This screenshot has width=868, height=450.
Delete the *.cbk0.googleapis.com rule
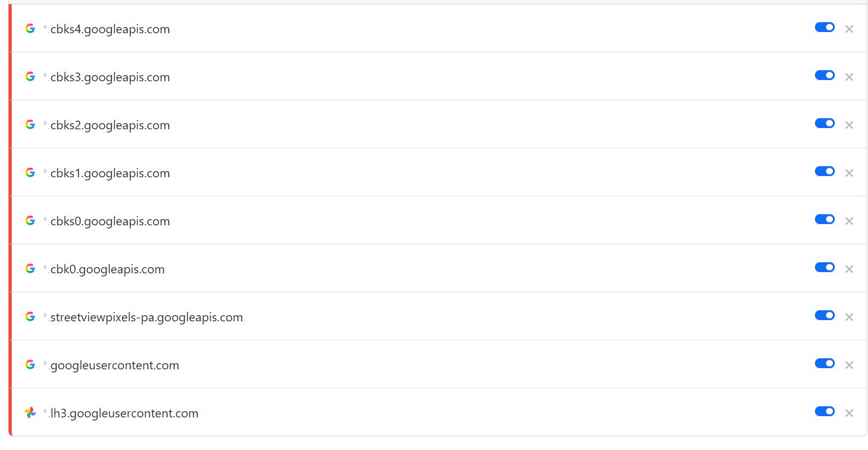[x=849, y=269]
